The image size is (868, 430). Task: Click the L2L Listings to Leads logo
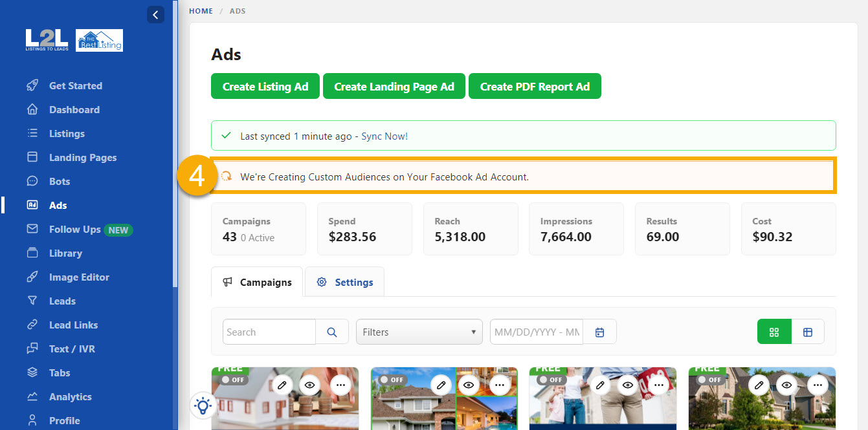tap(47, 40)
